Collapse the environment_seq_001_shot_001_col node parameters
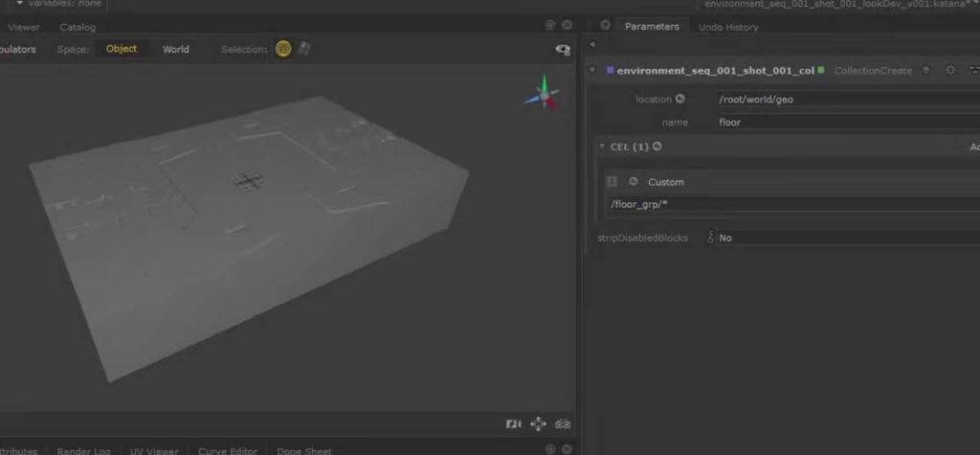 click(594, 70)
